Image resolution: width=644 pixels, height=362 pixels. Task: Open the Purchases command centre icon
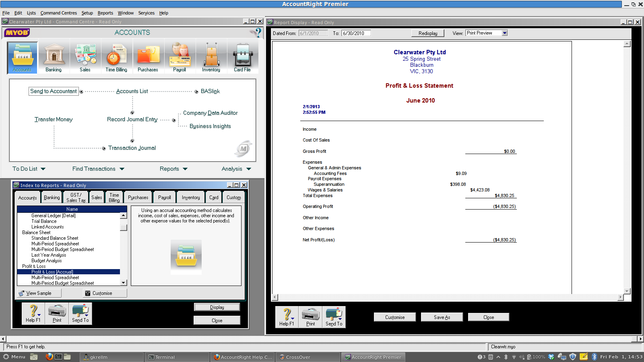point(148,58)
